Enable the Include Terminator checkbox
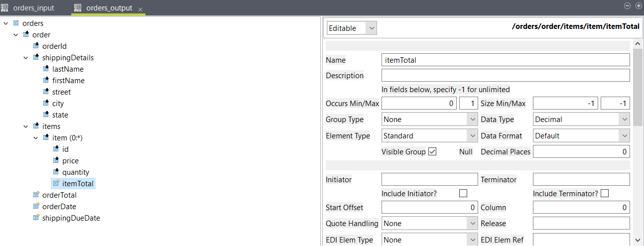This screenshot has width=644, height=246. (x=605, y=193)
